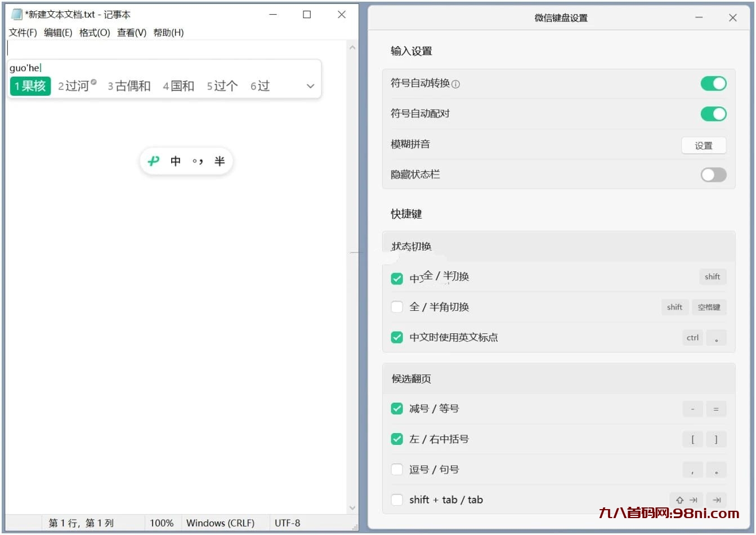The width and height of the screenshot is (756, 535).
Task: Select candidate 5 过个
Action: click(x=222, y=86)
